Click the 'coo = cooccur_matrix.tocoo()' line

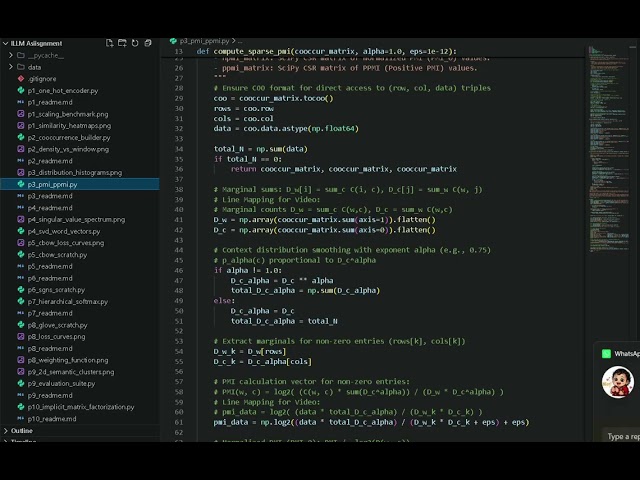coord(273,98)
